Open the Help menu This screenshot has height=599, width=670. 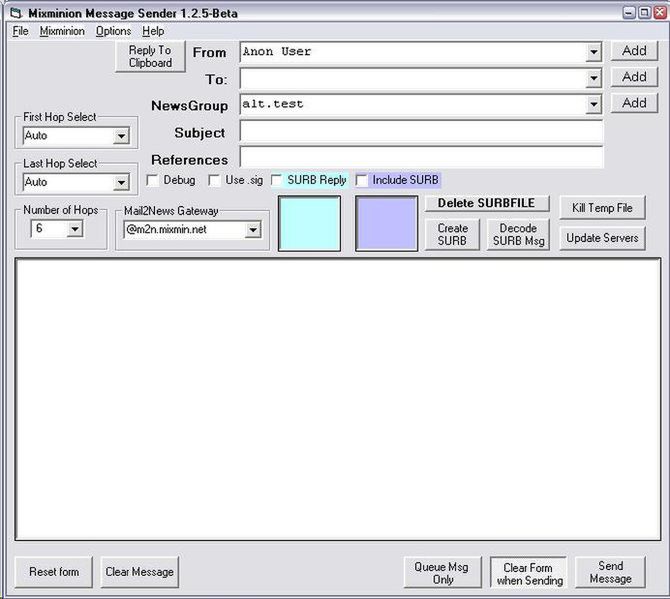[x=153, y=31]
